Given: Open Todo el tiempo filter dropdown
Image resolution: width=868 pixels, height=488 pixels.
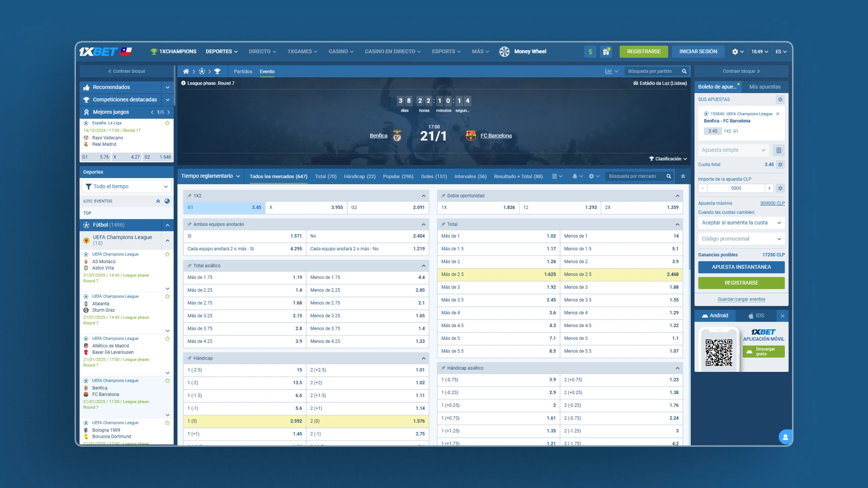Looking at the screenshot, I should (127, 187).
